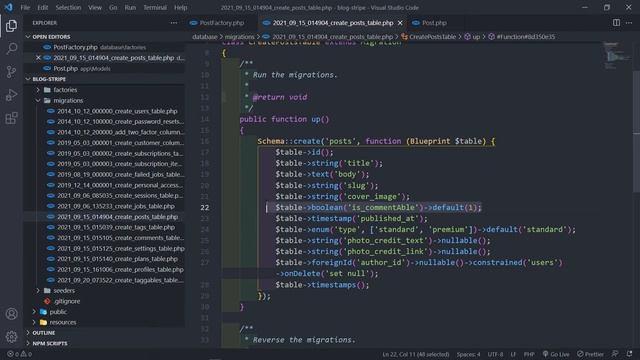Split the editor to the right
Image resolution: width=640 pixels, height=360 pixels.
click(x=616, y=23)
